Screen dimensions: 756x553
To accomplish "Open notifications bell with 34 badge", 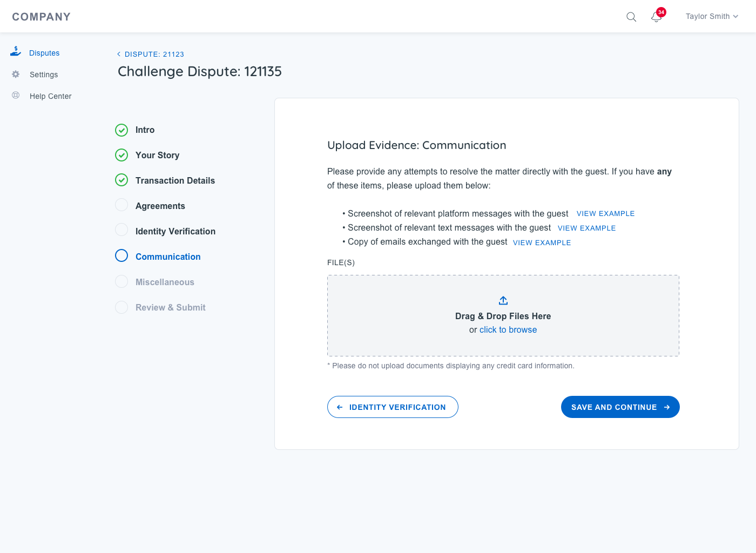I will tap(657, 17).
